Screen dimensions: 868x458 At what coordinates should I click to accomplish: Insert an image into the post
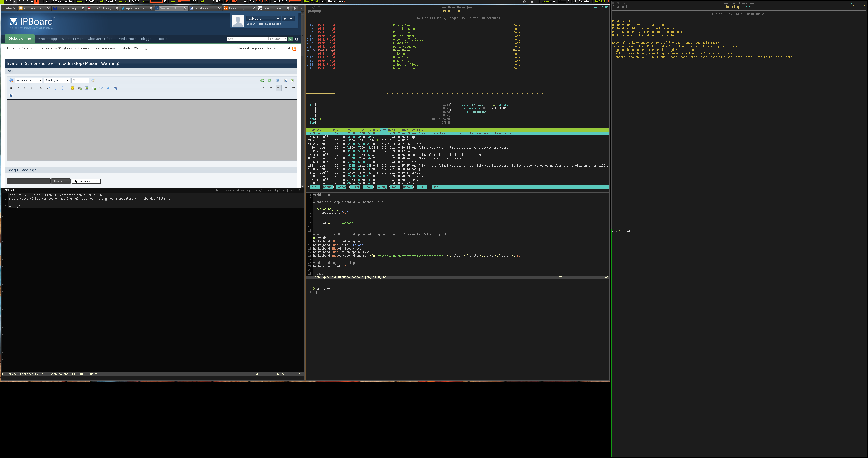point(87,88)
